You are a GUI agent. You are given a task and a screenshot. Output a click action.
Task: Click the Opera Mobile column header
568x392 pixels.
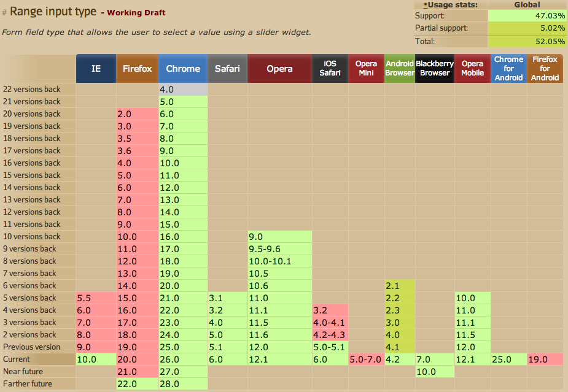pos(472,69)
